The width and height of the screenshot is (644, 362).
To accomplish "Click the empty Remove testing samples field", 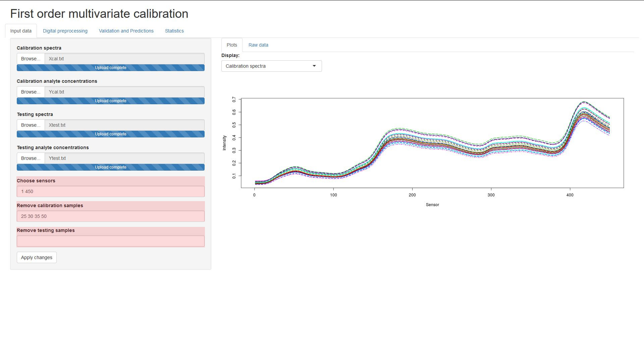I will [x=110, y=241].
